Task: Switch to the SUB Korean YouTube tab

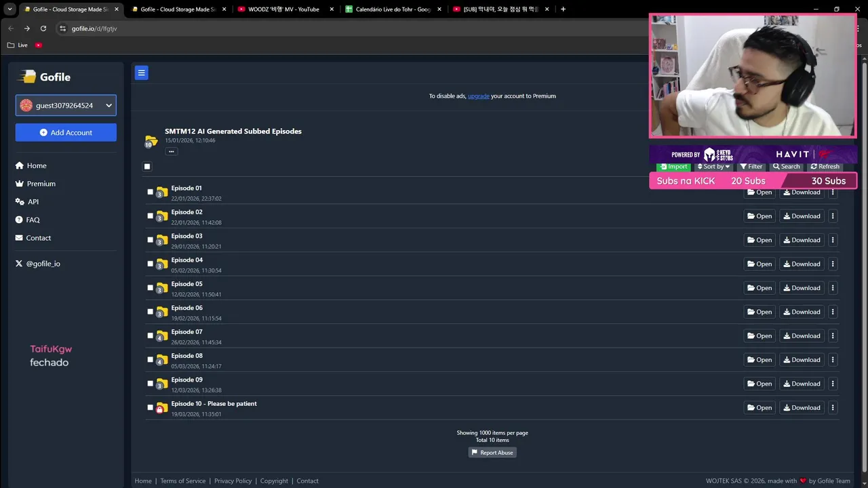Action: pyautogui.click(x=500, y=9)
